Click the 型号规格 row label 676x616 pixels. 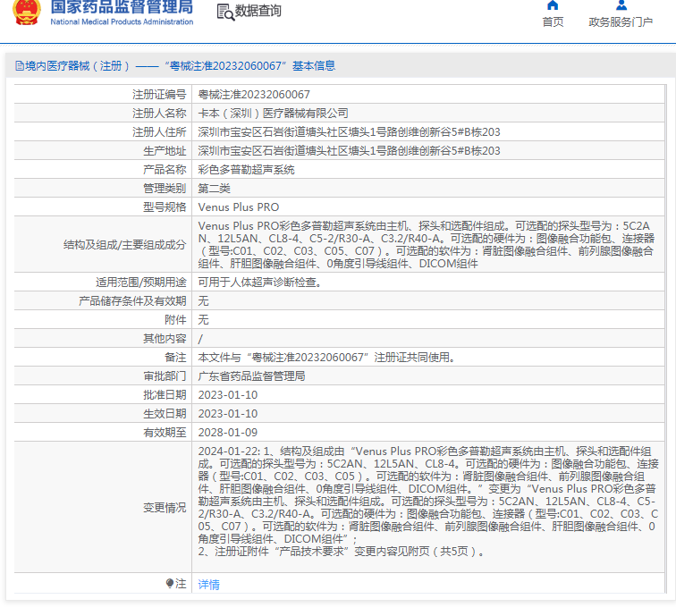(x=165, y=207)
